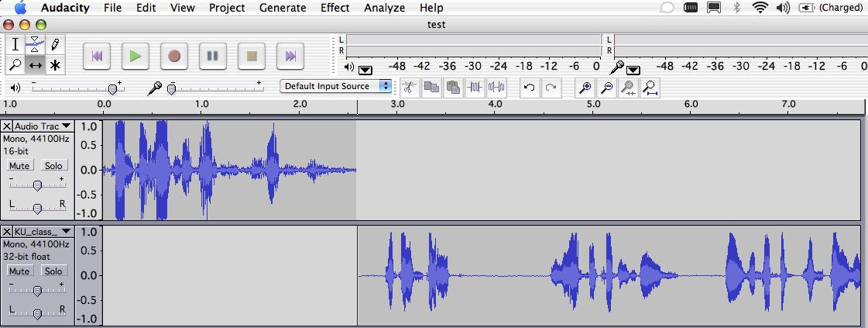Open the Apple menu
The image size is (868, 328).
20,7
